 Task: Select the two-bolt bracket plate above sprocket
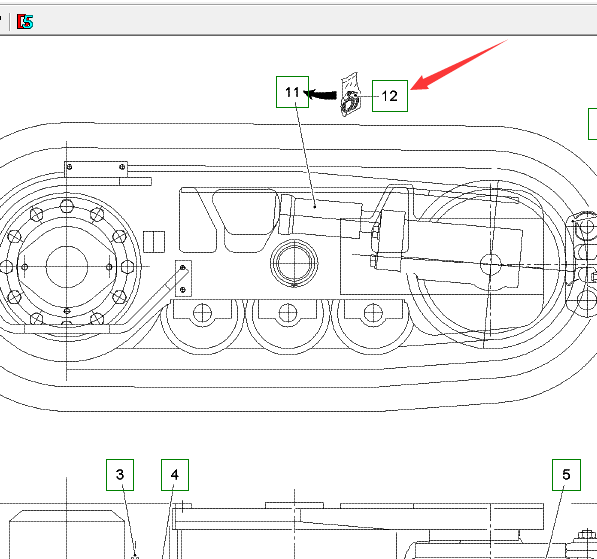96,169
